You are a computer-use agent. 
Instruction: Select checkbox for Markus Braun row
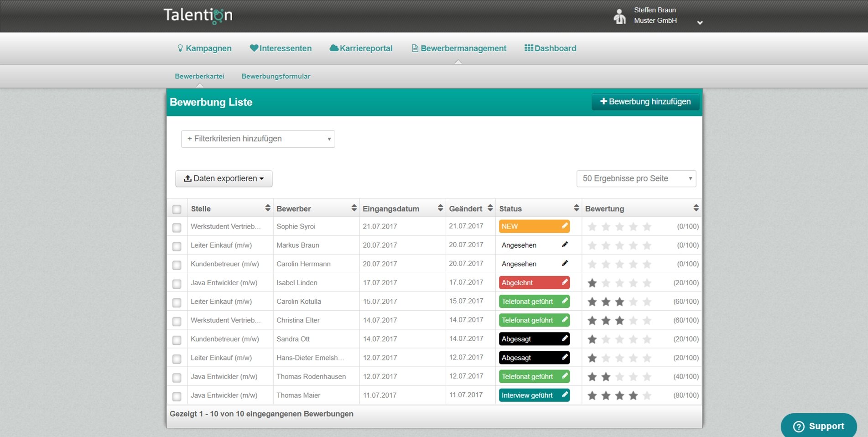point(177,246)
